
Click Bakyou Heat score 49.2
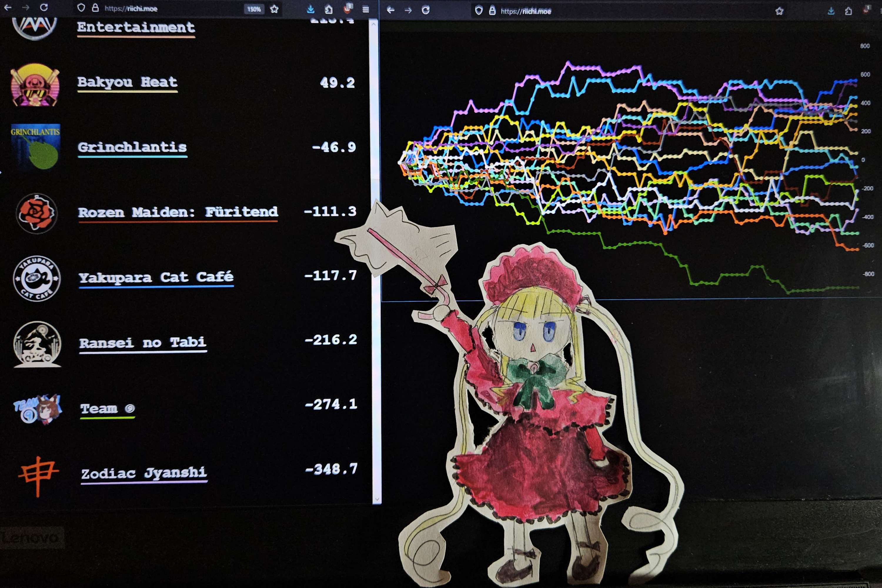(x=337, y=83)
